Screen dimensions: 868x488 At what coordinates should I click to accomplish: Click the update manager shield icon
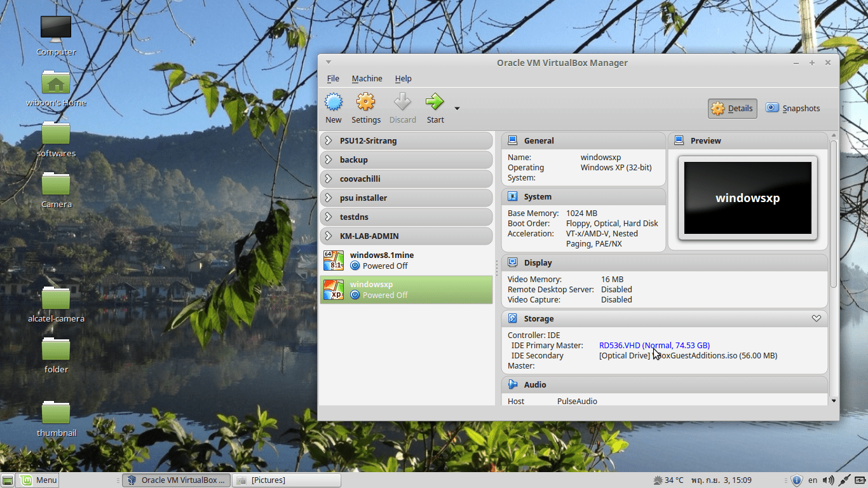coord(797,480)
